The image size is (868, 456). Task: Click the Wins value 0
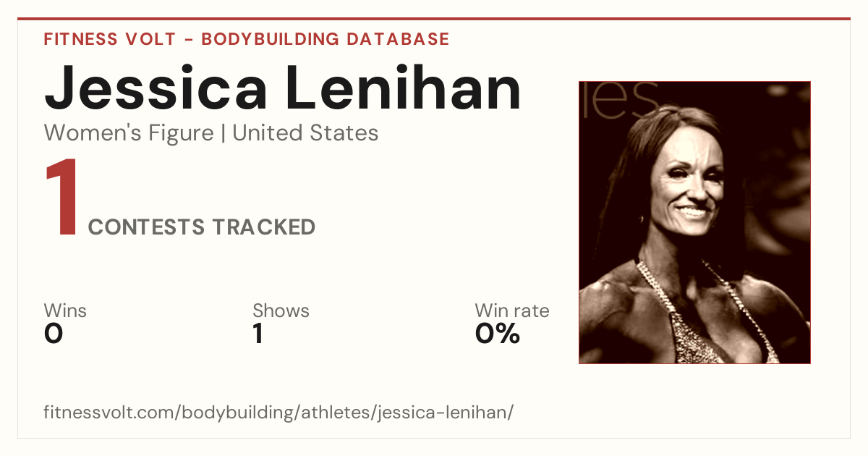[54, 334]
